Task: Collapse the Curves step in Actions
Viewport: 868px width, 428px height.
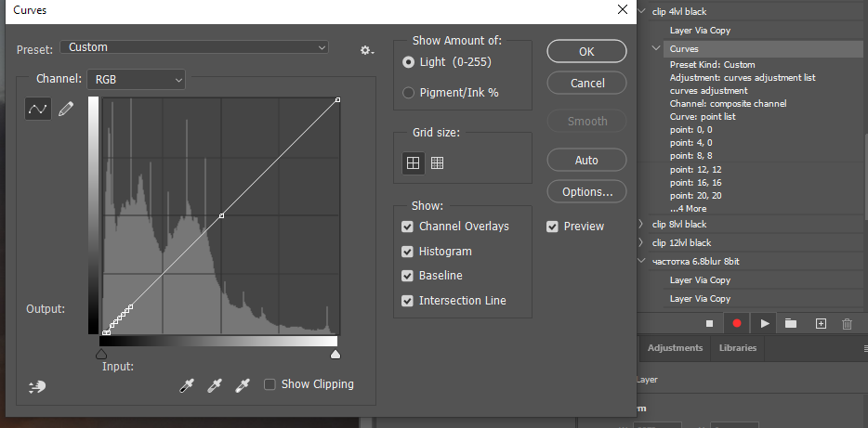Action: pos(656,48)
